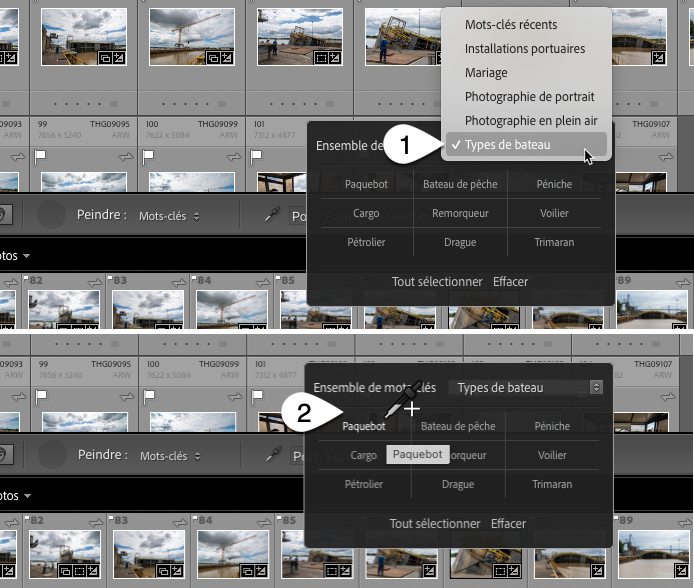Click the painter spray tool icon in the lower toolbar
The width and height of the screenshot is (694, 588).
[274, 454]
